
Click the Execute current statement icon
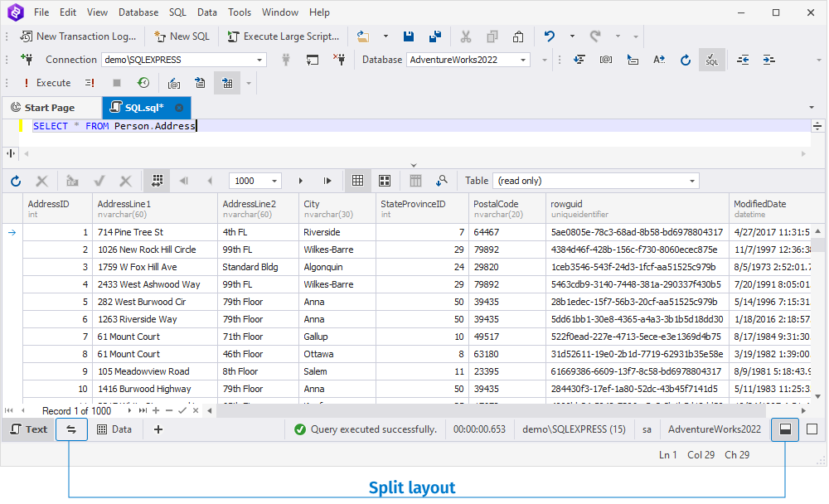(90, 83)
